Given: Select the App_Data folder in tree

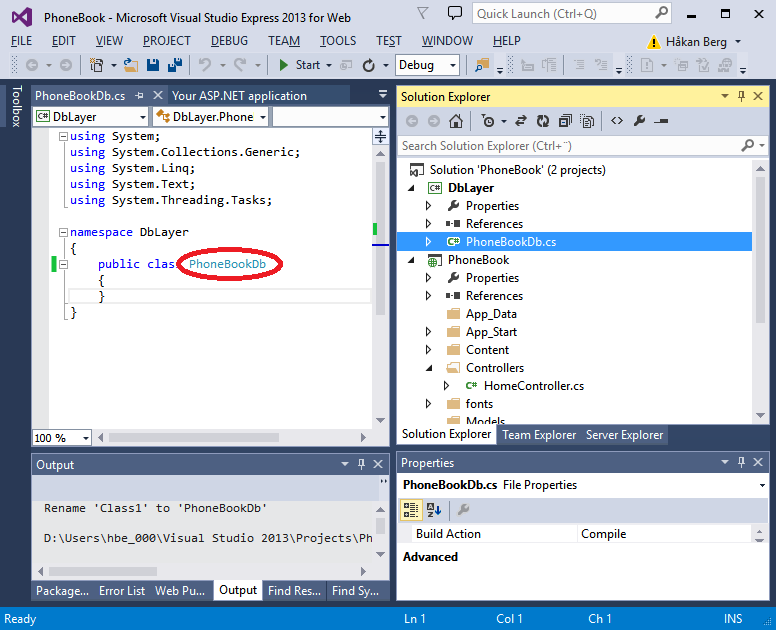Looking at the screenshot, I should click(482, 314).
